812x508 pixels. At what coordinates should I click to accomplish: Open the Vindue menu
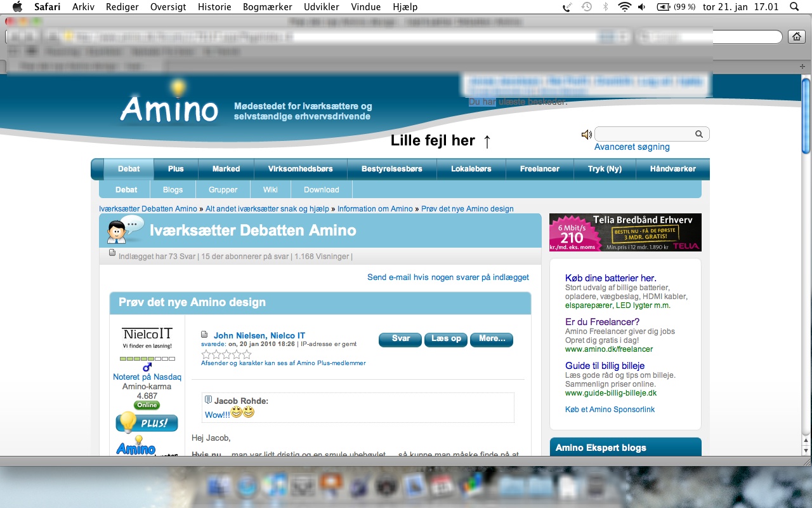tap(365, 7)
